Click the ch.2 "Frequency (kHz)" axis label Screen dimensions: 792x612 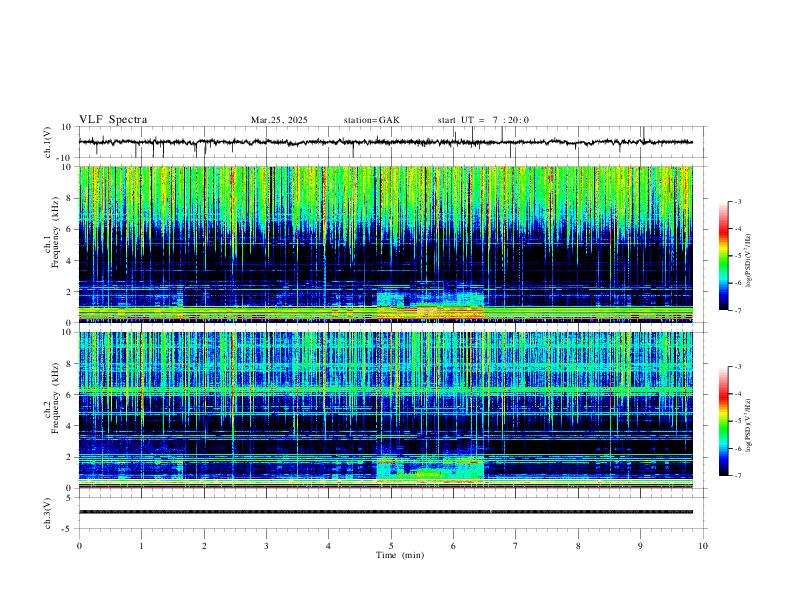point(55,398)
